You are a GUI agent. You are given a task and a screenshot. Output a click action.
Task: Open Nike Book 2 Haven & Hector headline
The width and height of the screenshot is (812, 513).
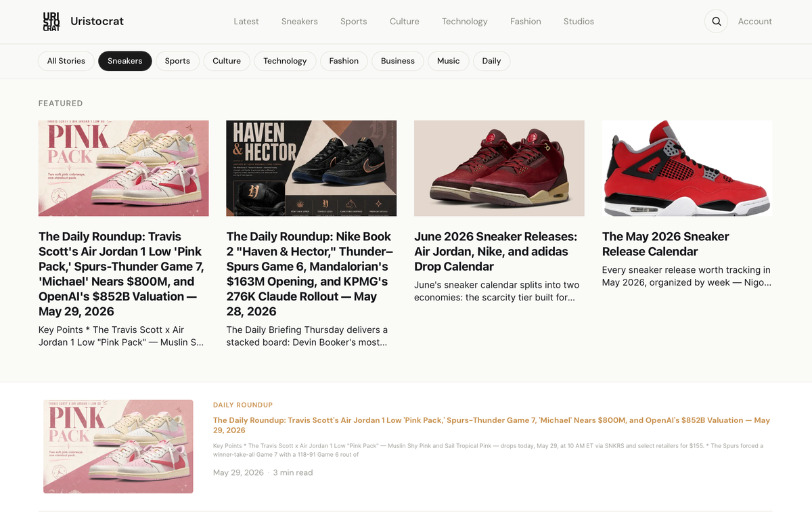(309, 274)
